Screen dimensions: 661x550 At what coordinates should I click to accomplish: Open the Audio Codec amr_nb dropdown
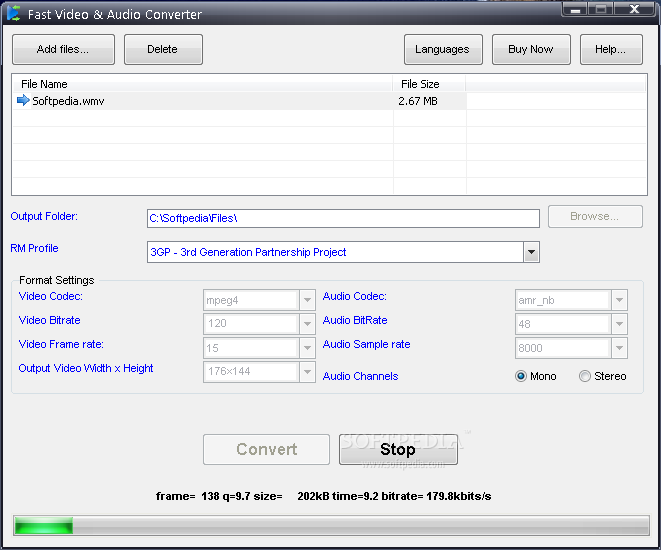point(571,300)
